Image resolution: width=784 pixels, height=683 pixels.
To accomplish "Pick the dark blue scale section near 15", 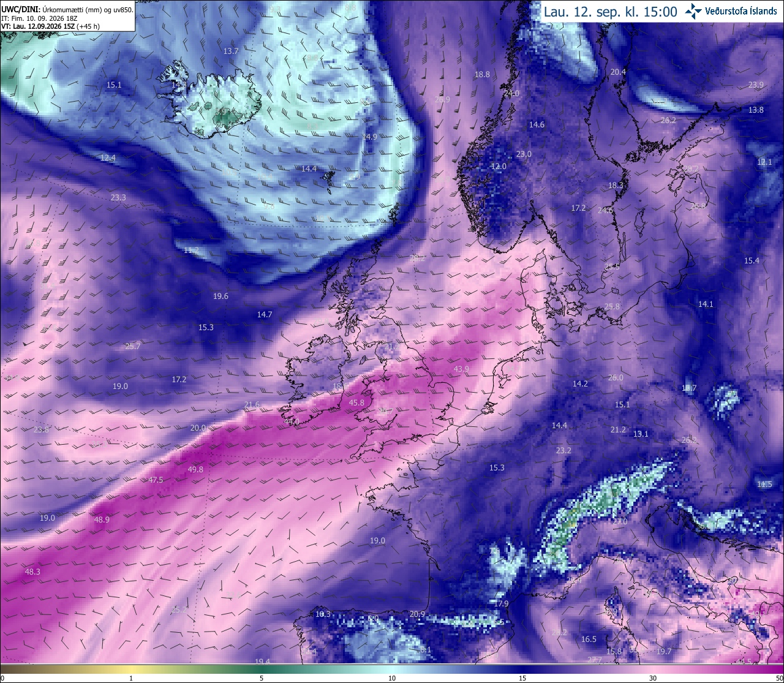I will (x=522, y=669).
